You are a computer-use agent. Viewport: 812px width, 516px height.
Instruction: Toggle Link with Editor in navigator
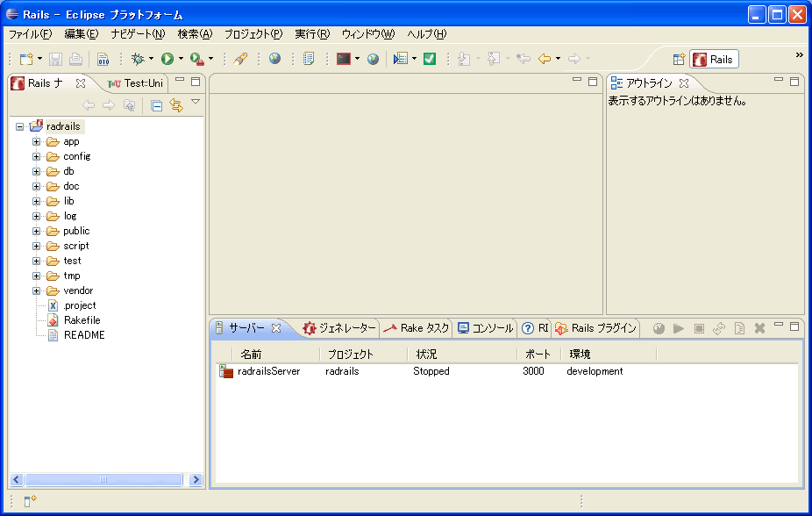click(176, 105)
